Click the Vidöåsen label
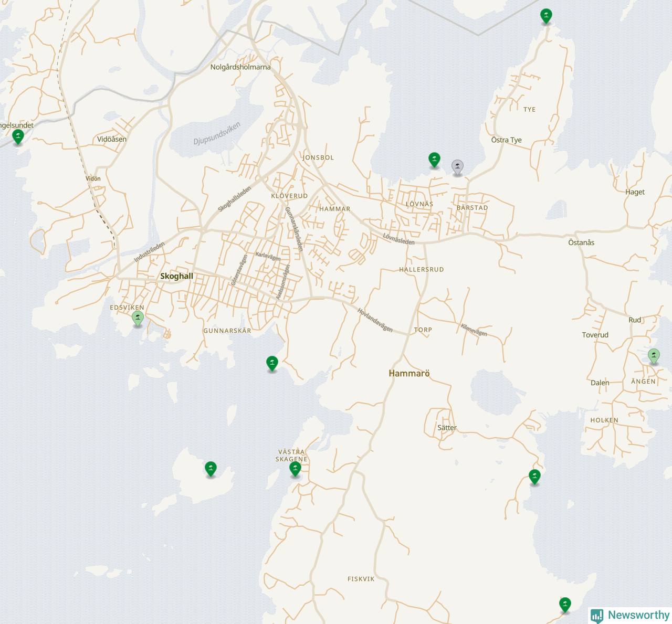The height and width of the screenshot is (624, 672). pyautogui.click(x=112, y=139)
